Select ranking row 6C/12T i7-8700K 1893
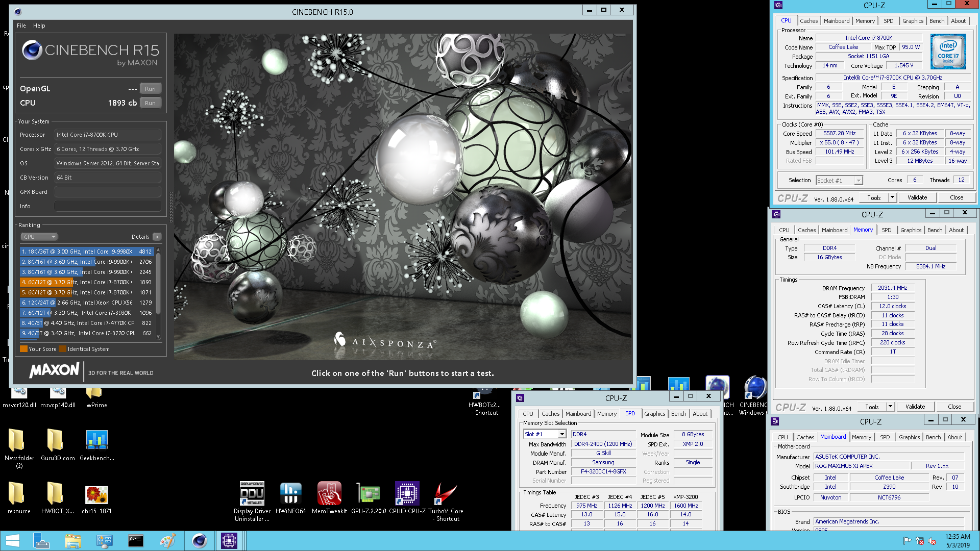Viewport: 980px width, 551px height. tap(87, 282)
